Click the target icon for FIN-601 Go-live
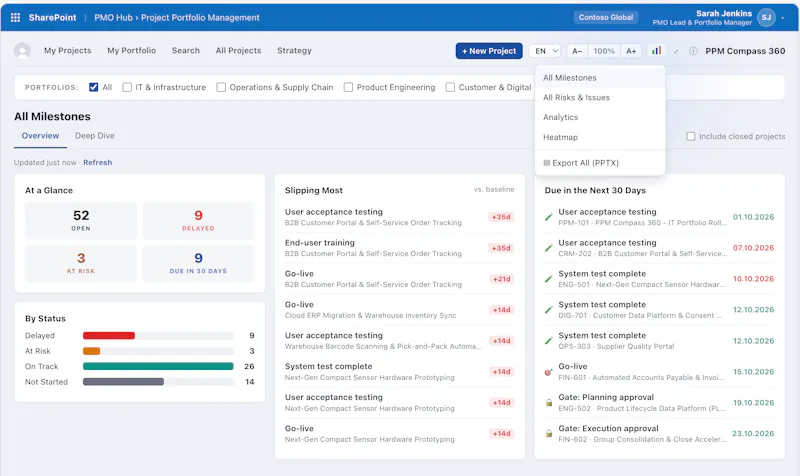 click(548, 372)
